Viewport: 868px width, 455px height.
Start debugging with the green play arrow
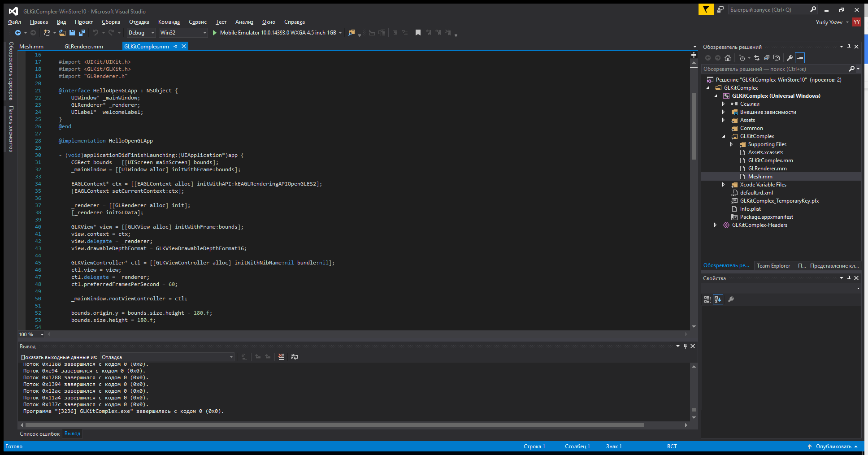(x=215, y=33)
